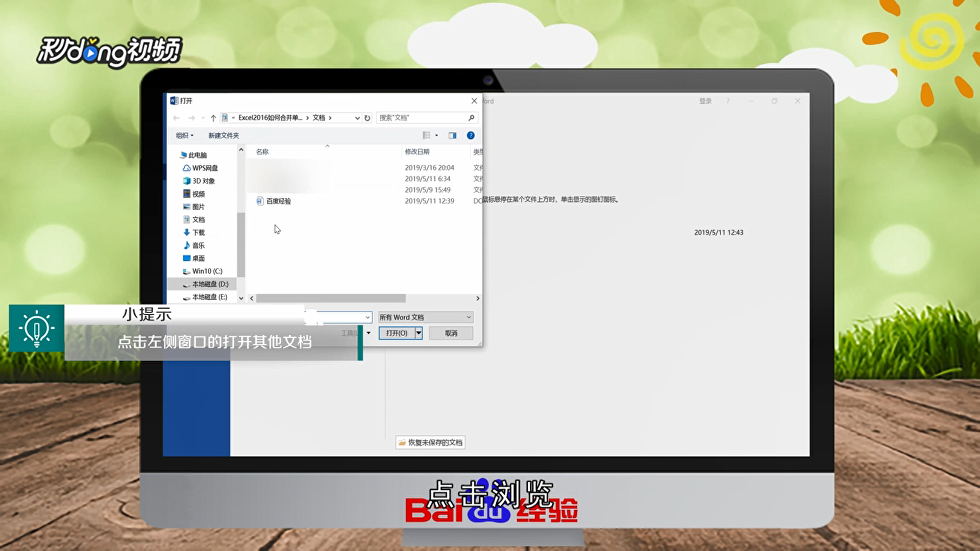Viewport: 980px width, 551px height.
Task: Click the search magnifier icon in the dialog
Action: point(471,118)
